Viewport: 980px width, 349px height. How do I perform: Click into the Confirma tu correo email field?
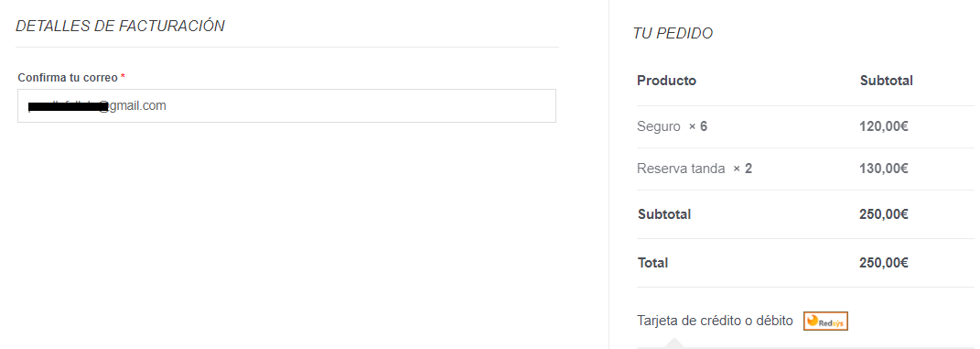coord(287,105)
